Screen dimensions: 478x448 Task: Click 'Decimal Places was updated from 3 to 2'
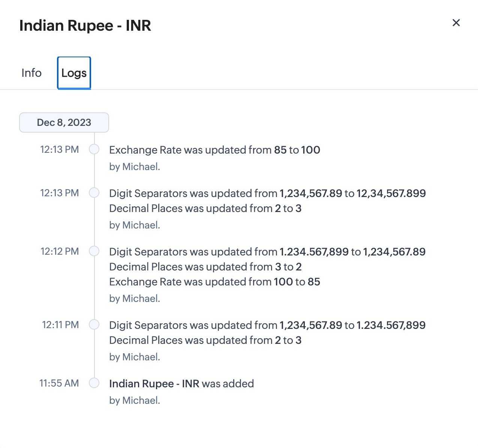pos(205,267)
